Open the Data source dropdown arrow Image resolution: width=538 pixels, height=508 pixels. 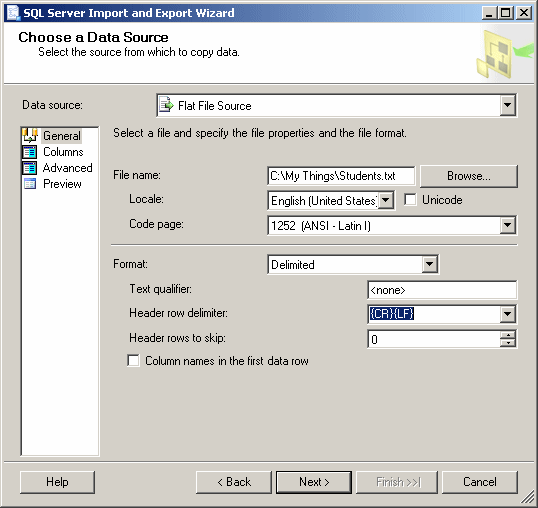(507, 105)
